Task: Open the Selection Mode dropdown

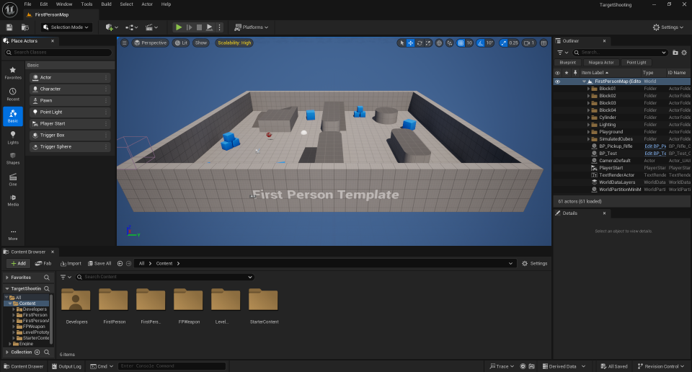Action: (x=67, y=27)
